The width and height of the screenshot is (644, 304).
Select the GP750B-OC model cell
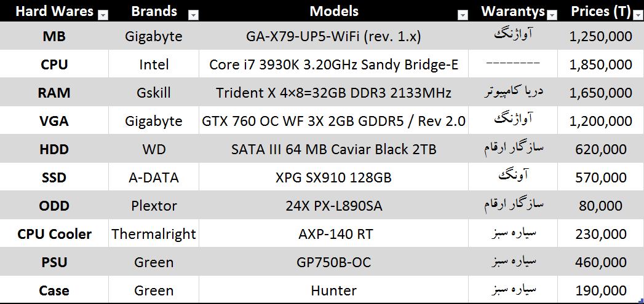334,262
